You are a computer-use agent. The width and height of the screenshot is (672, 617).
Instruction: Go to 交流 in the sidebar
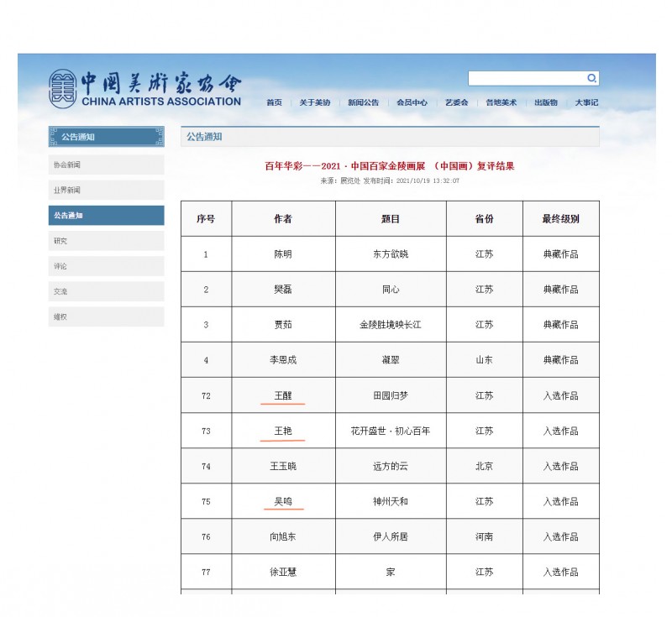point(106,291)
